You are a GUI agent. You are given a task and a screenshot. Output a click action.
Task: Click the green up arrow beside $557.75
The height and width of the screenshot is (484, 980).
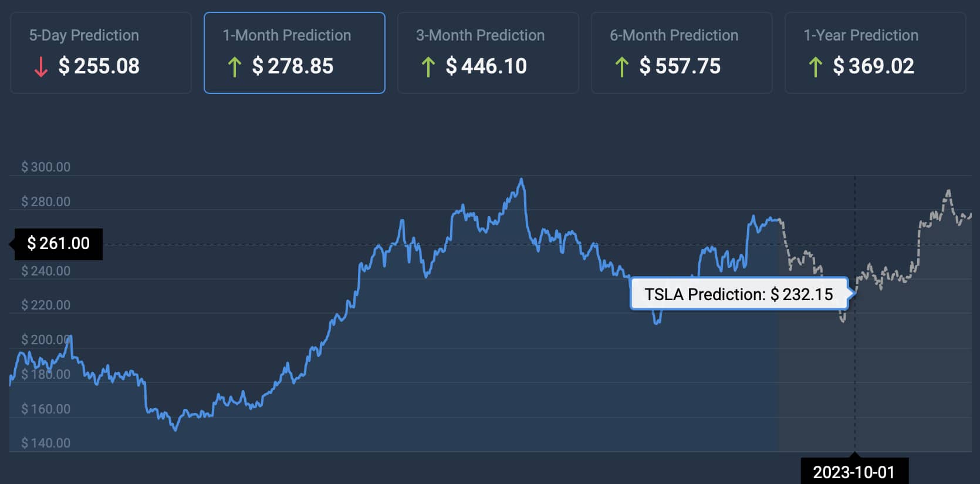[621, 67]
